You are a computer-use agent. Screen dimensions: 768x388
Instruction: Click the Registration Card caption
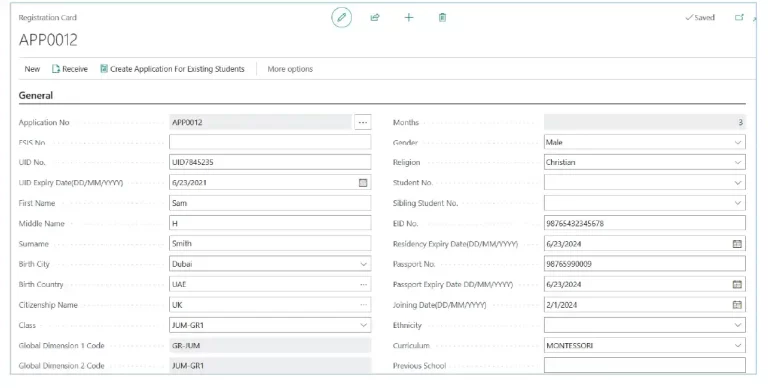[48, 18]
